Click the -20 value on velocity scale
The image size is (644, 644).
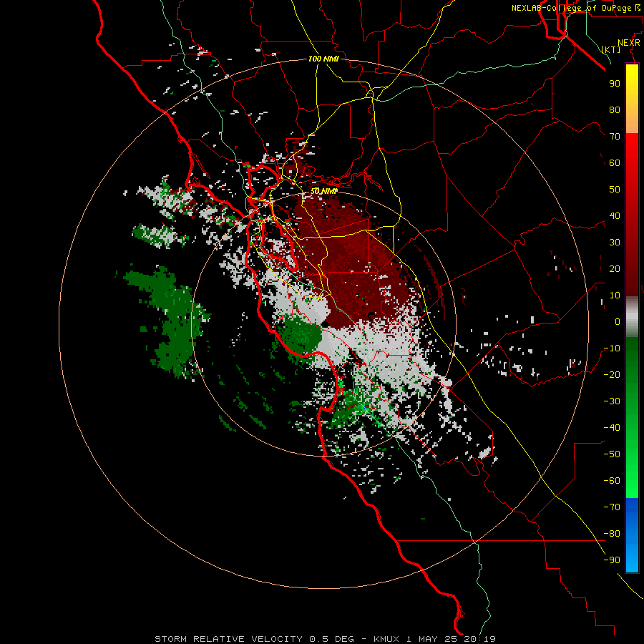pos(612,375)
